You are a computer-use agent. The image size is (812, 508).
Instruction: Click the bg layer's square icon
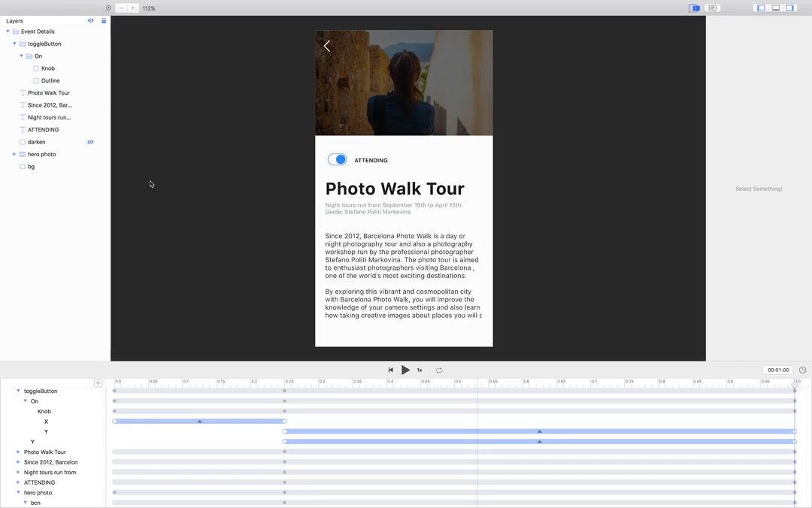pyautogui.click(x=23, y=167)
